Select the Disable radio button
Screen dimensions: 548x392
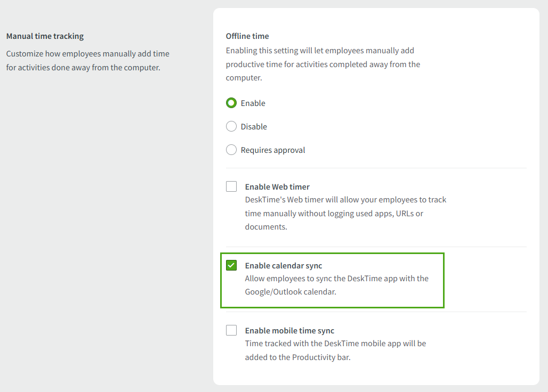click(231, 126)
